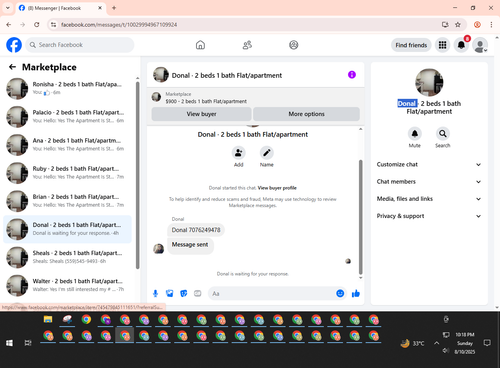Expand Privacy & support section
Viewport: 500px width, 368px height.
429,216
